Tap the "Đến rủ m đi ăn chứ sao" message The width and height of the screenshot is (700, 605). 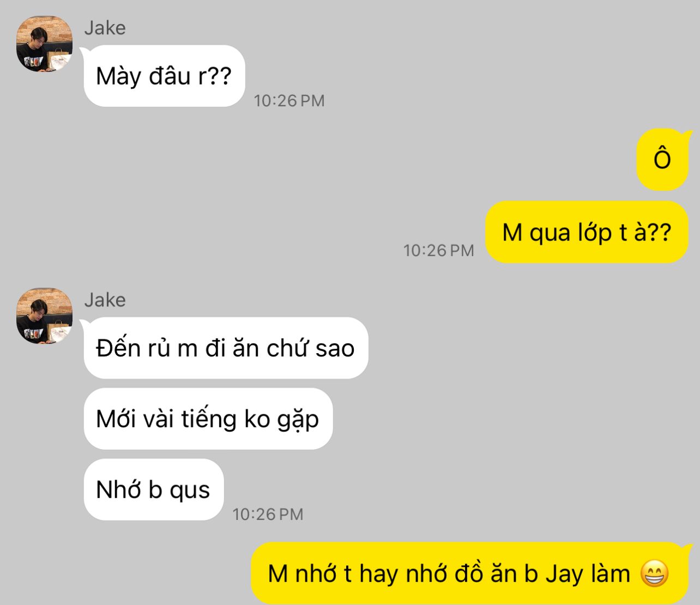pos(226,348)
